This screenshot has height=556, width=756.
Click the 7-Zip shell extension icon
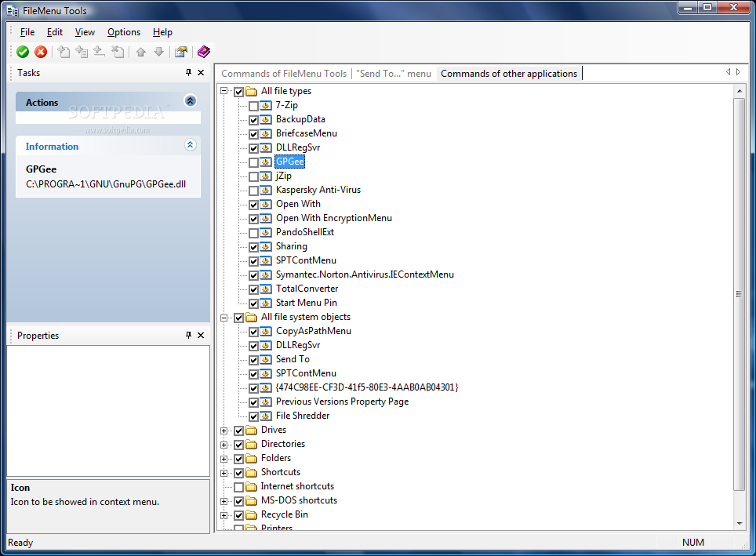266,106
